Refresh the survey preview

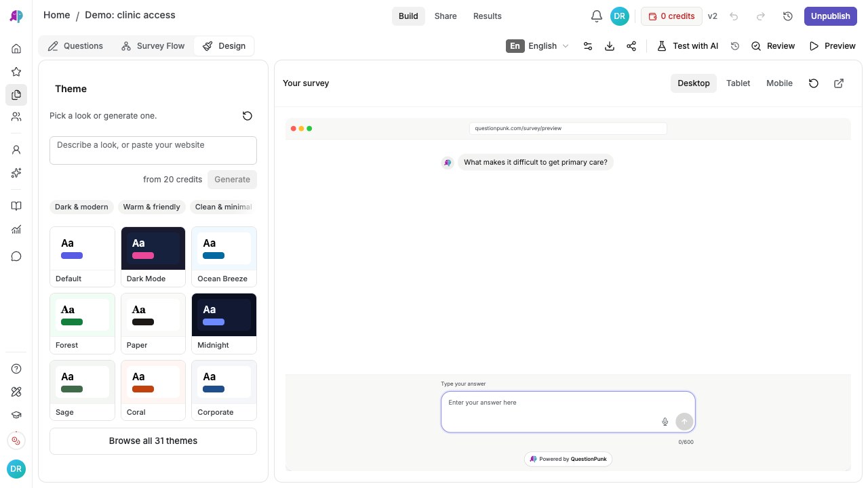coord(814,83)
